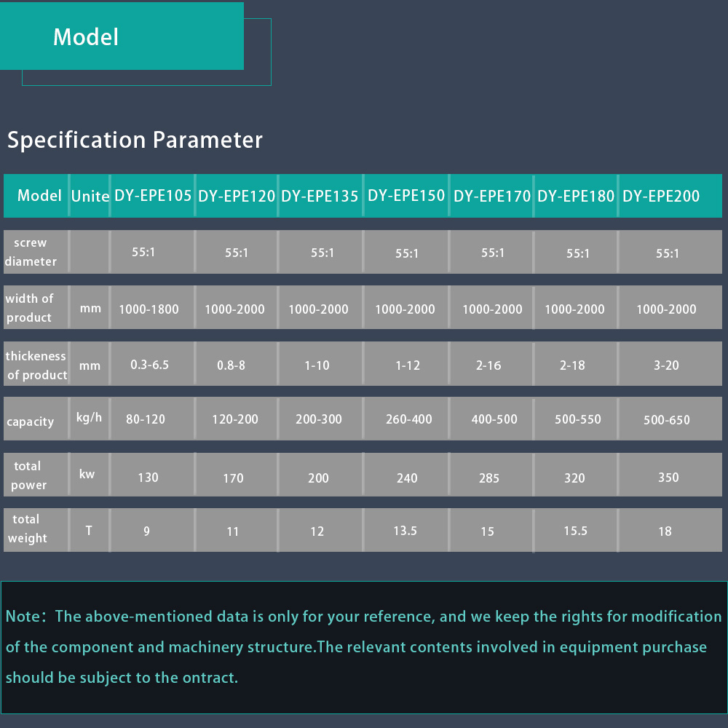Image resolution: width=728 pixels, height=728 pixels.
Task: Select the 500-650 capacity cell
Action: (x=667, y=420)
